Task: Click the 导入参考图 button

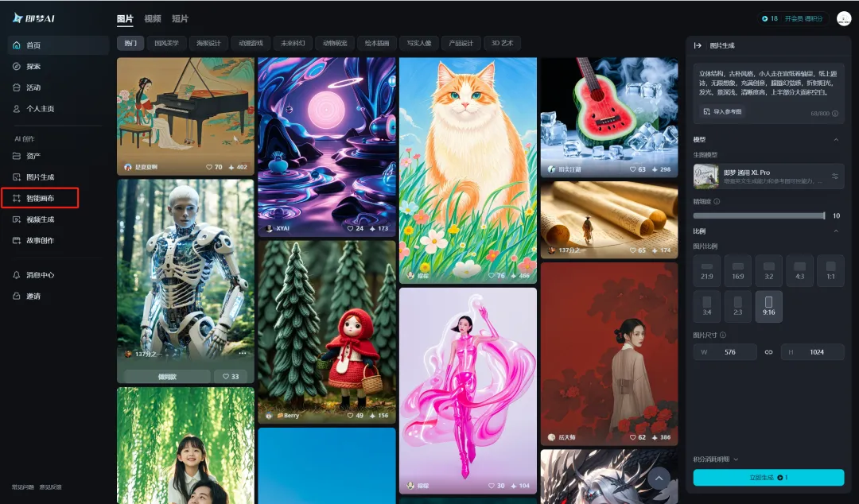Action: [723, 112]
